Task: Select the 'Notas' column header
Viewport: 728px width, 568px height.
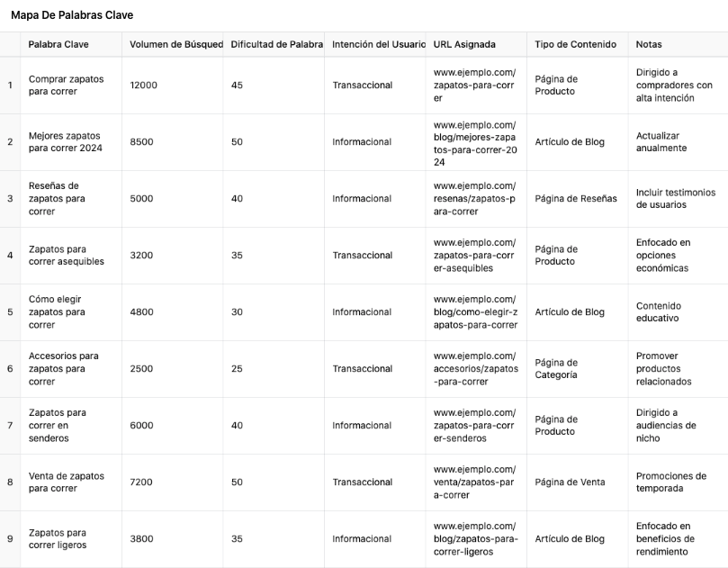Action: coord(649,44)
